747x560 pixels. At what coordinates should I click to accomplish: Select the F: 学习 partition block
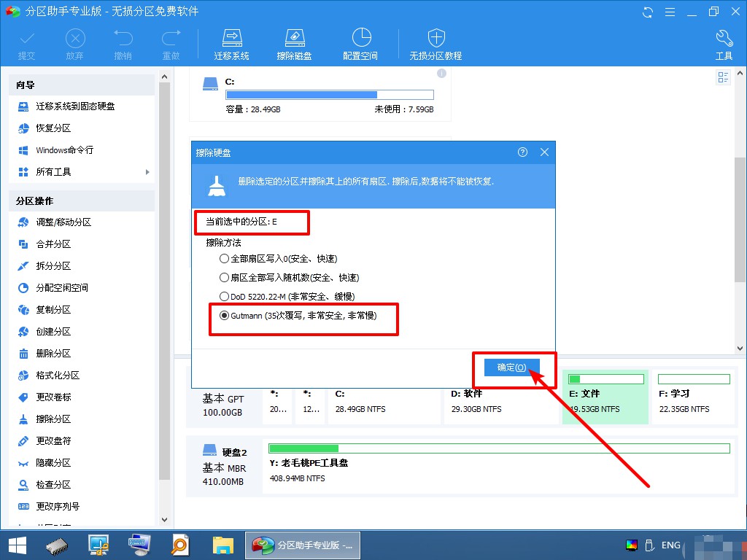tap(694, 397)
